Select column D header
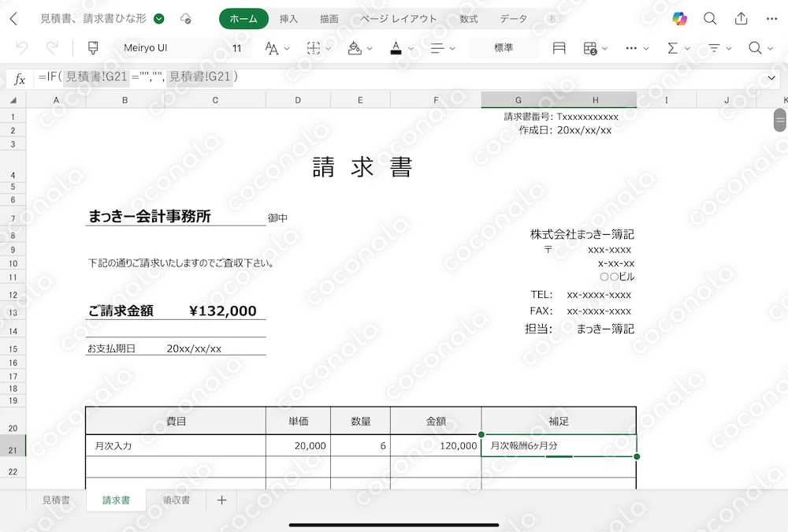Image resolution: width=788 pixels, height=532 pixels. 298,100
